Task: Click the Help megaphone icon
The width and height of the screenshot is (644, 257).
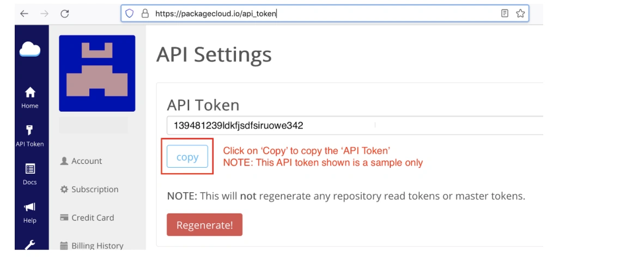Action: (x=30, y=206)
